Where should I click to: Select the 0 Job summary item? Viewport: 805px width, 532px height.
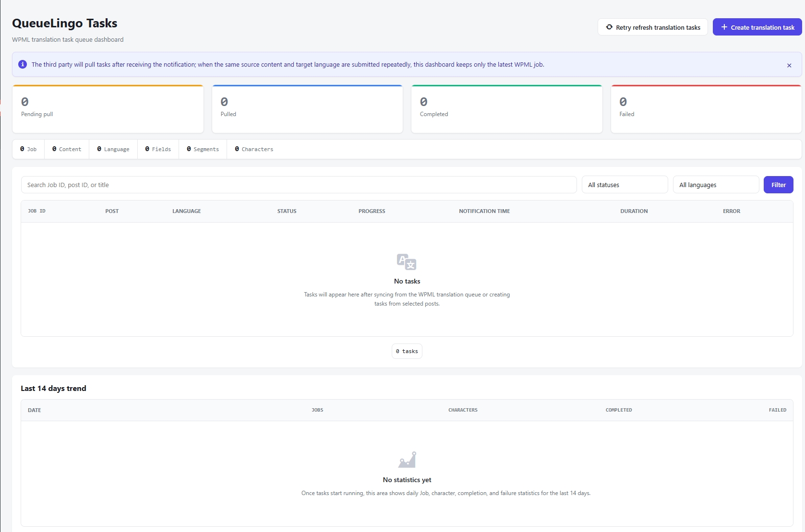pyautogui.click(x=28, y=149)
